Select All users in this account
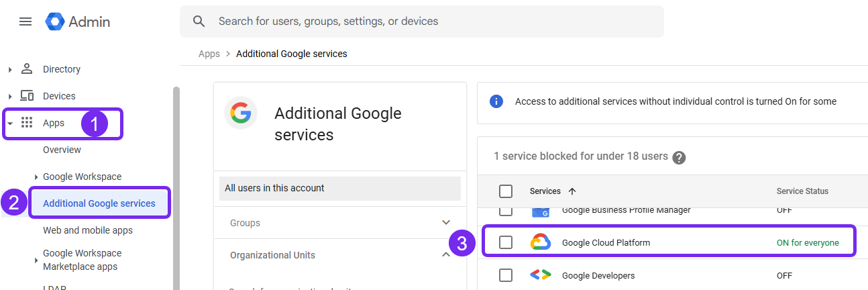 [x=340, y=188]
